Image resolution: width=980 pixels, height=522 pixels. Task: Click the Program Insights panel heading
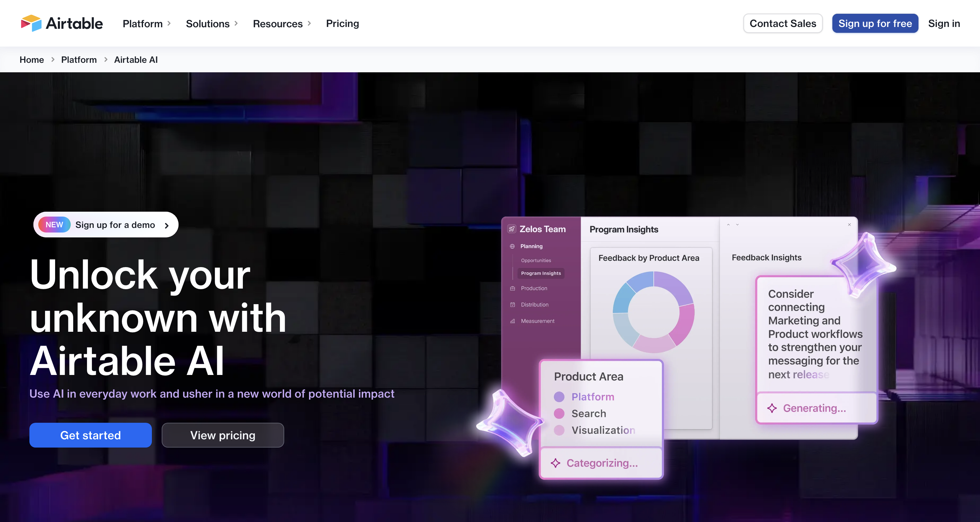tap(624, 229)
